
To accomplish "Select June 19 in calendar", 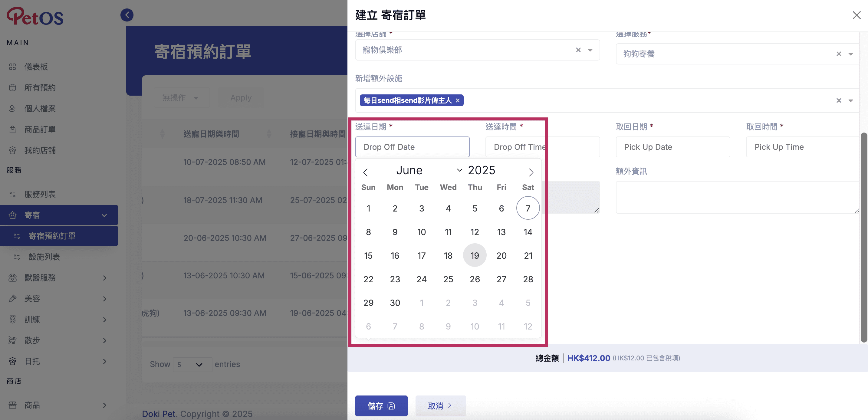I will pyautogui.click(x=475, y=255).
